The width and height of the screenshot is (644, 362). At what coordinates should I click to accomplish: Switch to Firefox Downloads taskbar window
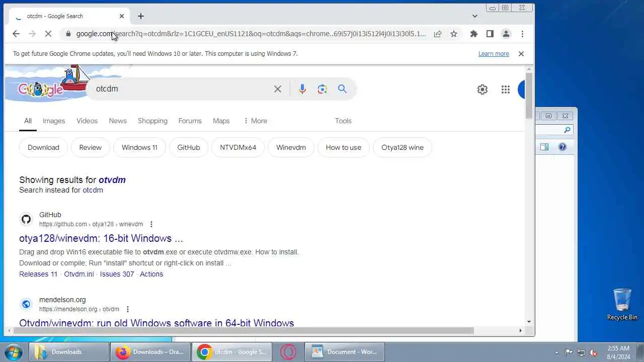pyautogui.click(x=150, y=352)
